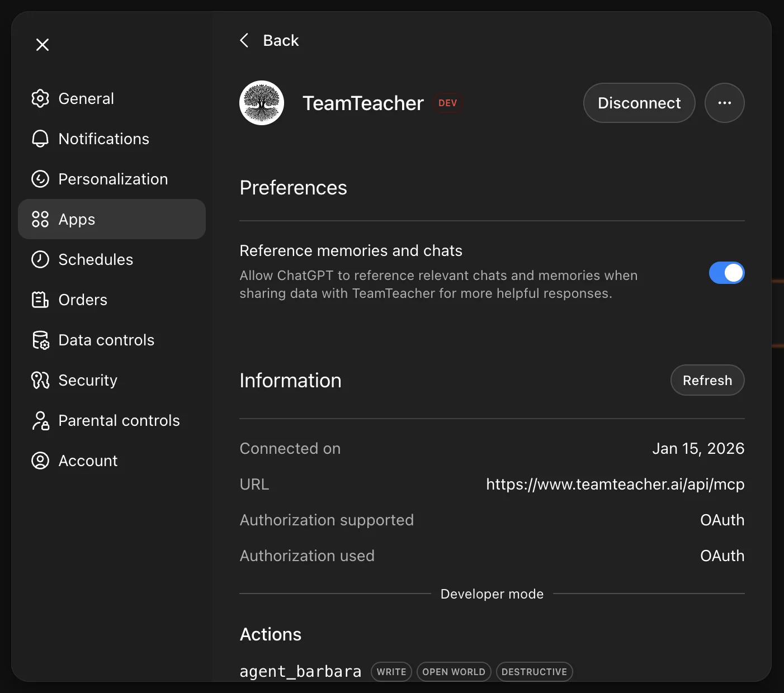Select the Apps grid icon
The width and height of the screenshot is (784, 693).
pos(40,219)
